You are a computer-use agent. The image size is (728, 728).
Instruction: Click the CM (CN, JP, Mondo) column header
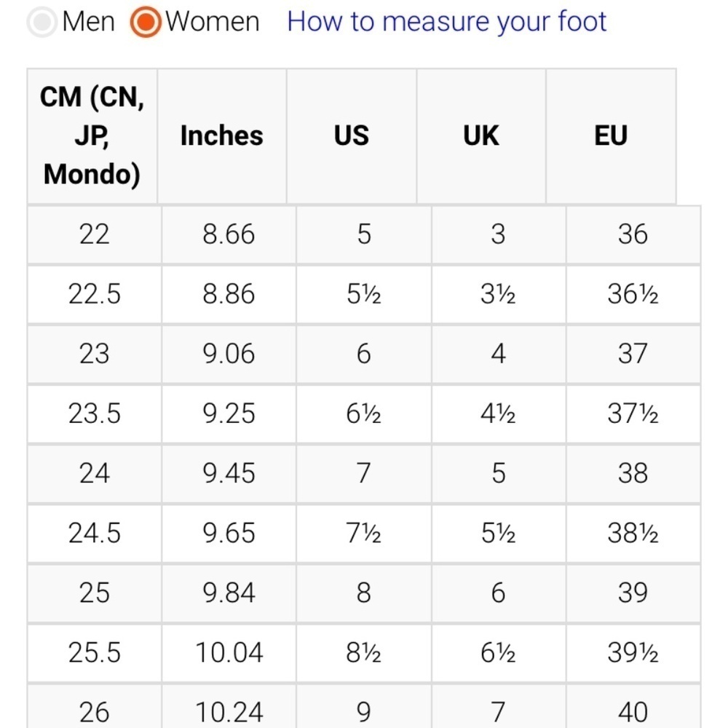click(x=92, y=136)
